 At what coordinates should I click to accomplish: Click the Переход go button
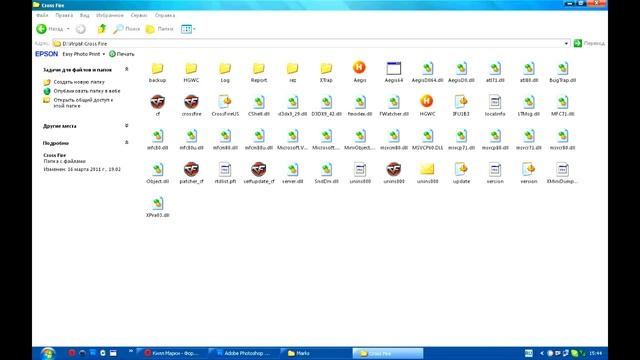589,43
